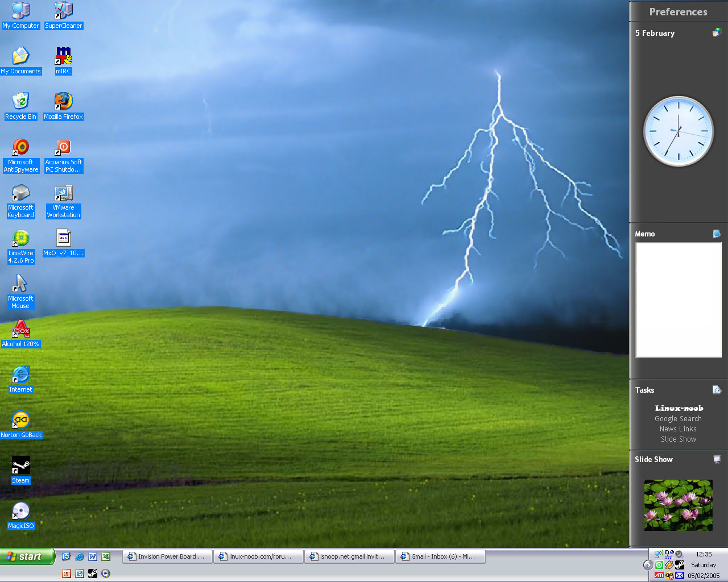Viewport: 728px width, 582px height.
Task: Open the mIRC desktop shortcut
Action: pos(63,57)
